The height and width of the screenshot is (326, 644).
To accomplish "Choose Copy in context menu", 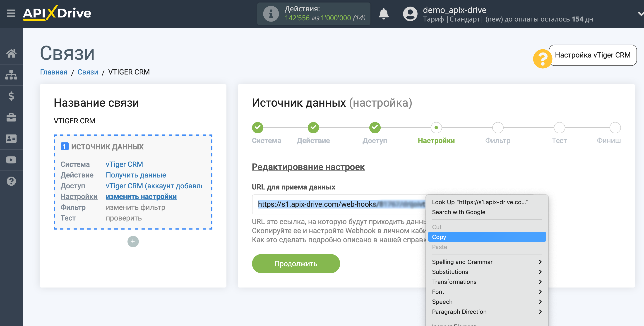I will tap(487, 237).
